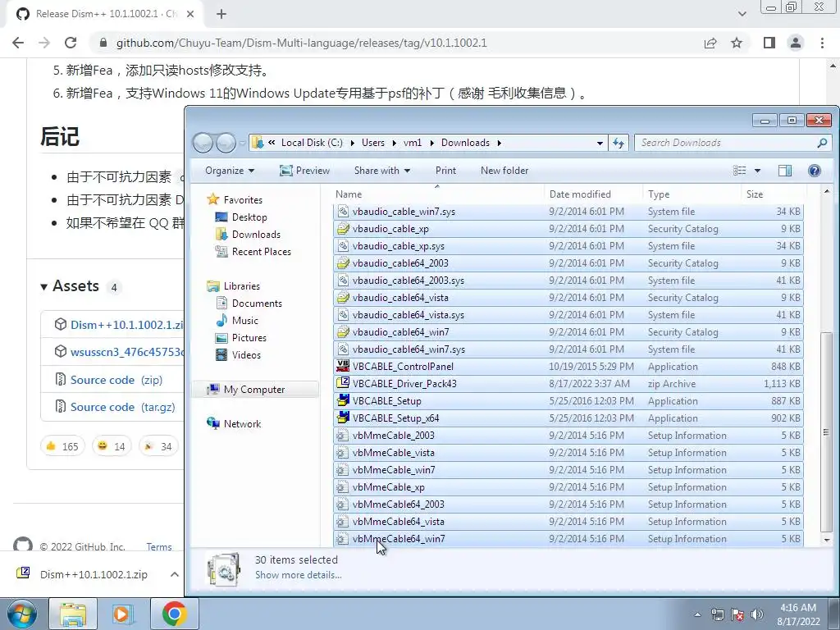Open view options dropdown arrow
This screenshot has height=630, width=840.
coord(757,171)
